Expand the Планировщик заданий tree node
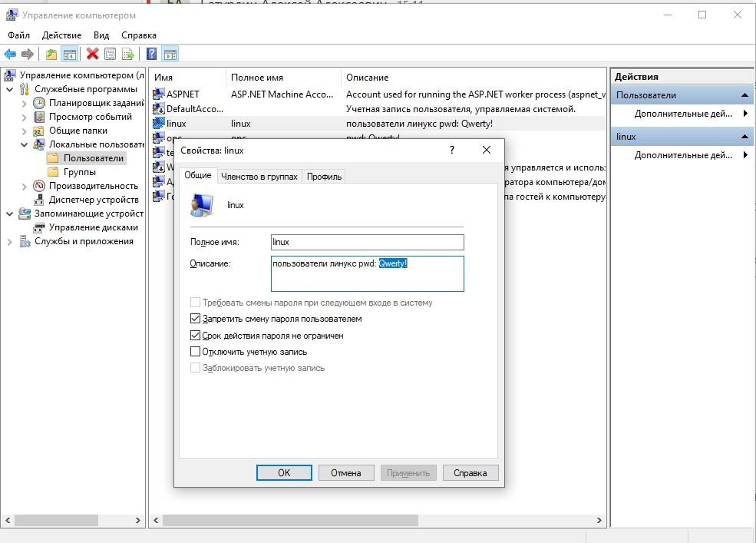 (25, 103)
